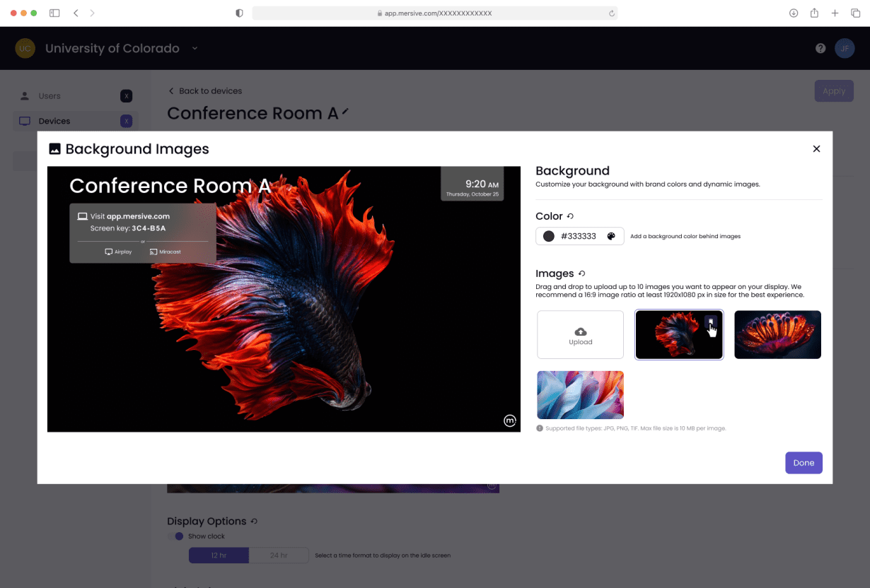
Task: Edit the Conference Room A name
Action: coord(345,113)
